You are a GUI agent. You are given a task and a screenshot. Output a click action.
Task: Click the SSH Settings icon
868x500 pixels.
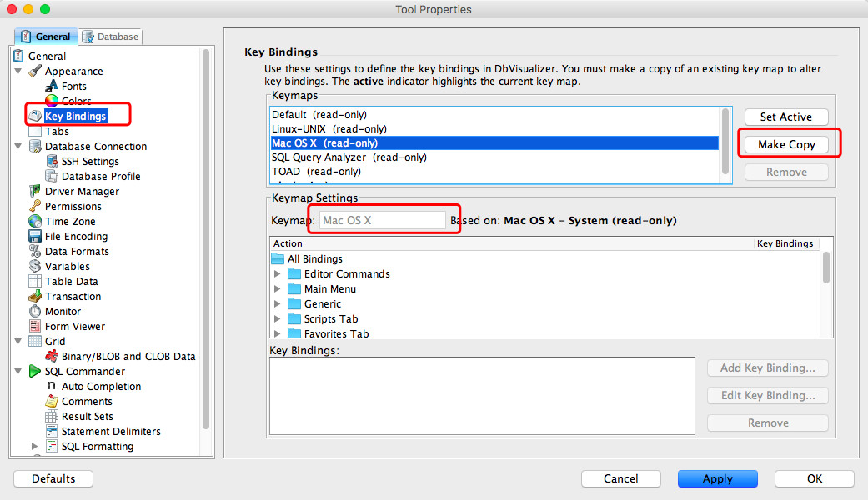coord(52,161)
